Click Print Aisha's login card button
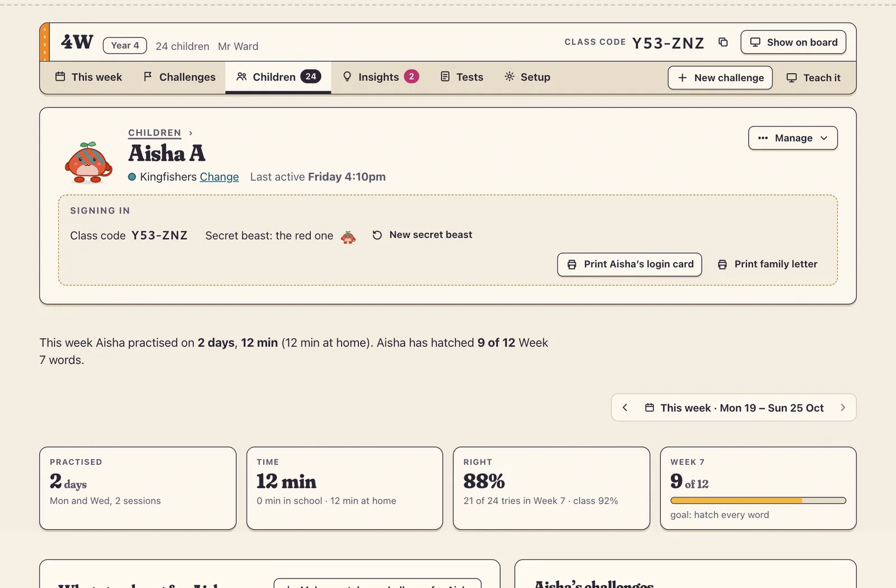Image resolution: width=896 pixels, height=588 pixels. pos(629,264)
